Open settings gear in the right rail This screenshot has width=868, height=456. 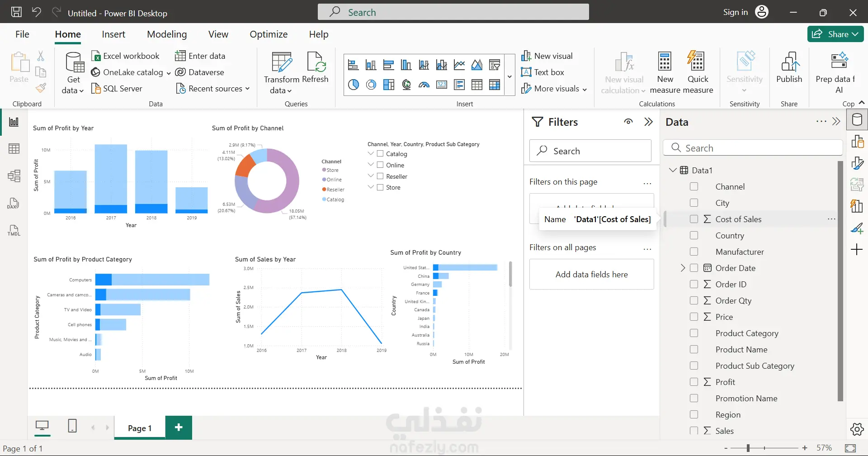tap(857, 429)
